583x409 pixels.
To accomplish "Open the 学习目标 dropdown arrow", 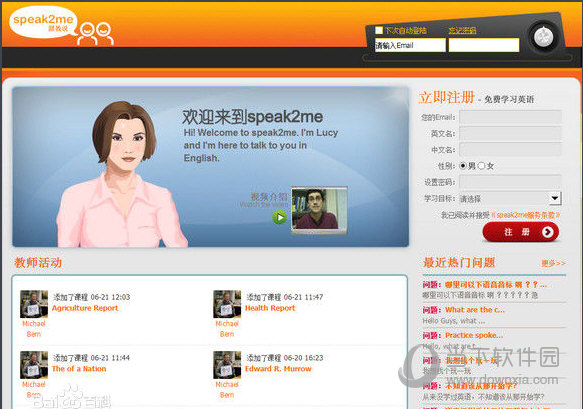I will click(x=555, y=198).
